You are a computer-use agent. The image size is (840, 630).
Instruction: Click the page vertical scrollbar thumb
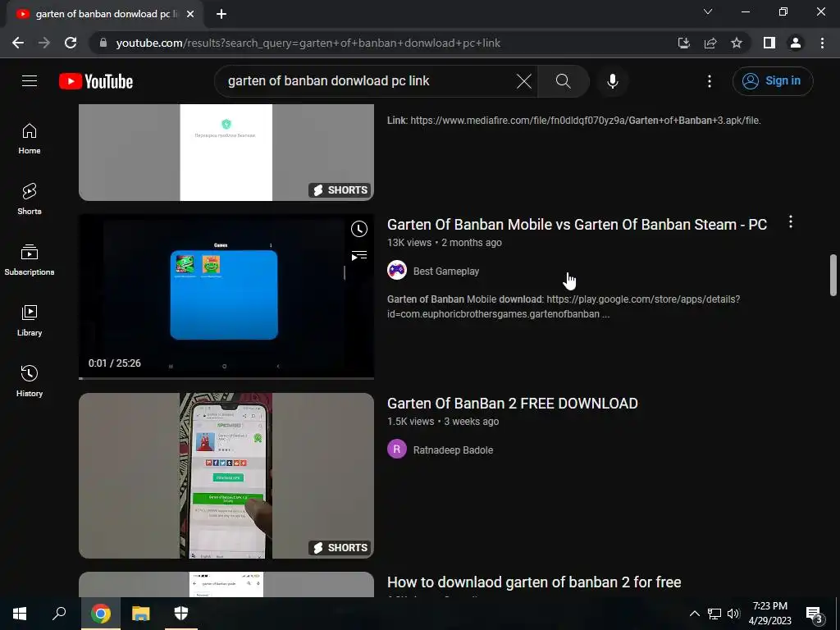(833, 274)
